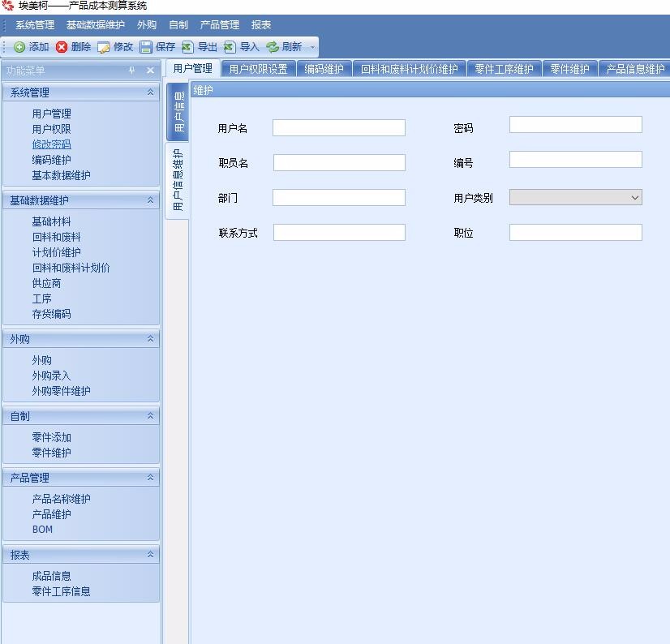Open 计划价维护 in the sidebar

pos(57,252)
